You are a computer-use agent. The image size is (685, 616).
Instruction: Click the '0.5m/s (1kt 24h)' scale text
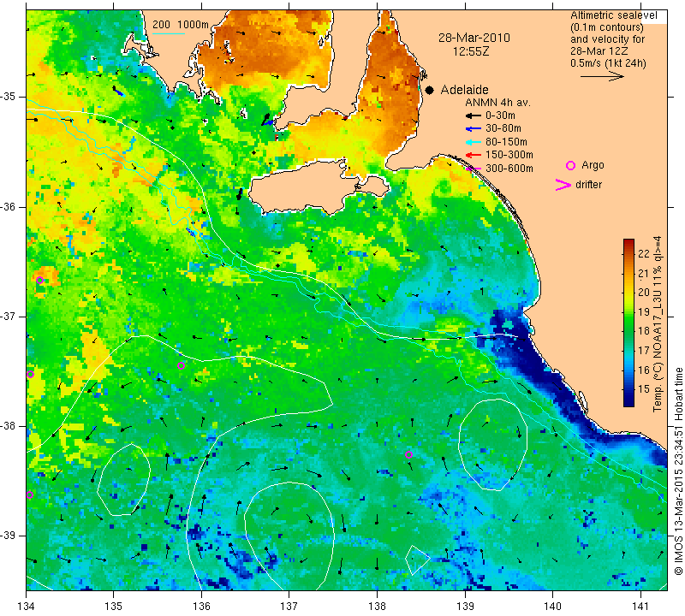(608, 62)
